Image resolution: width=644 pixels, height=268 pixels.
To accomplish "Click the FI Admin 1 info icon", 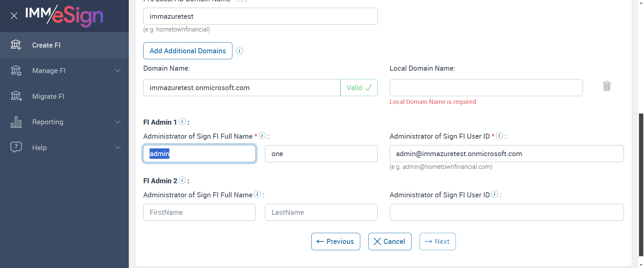I will 182,122.
